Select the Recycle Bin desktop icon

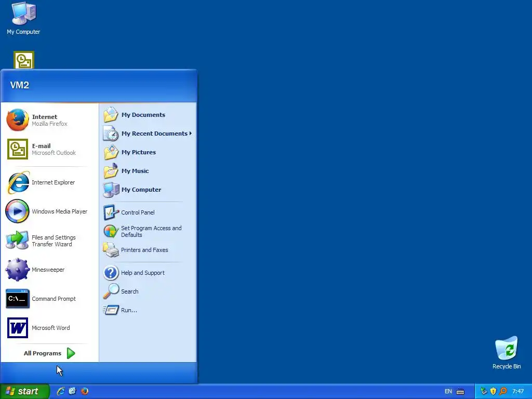tap(507, 353)
